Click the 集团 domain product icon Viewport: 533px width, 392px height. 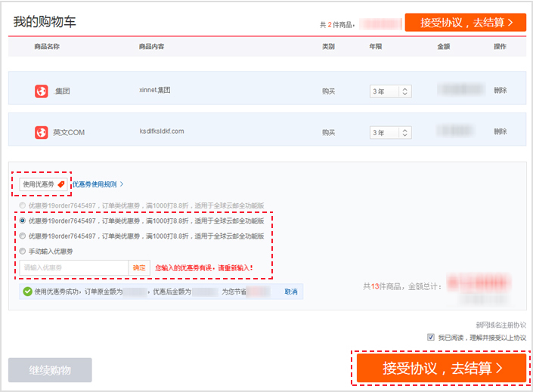[41, 91]
